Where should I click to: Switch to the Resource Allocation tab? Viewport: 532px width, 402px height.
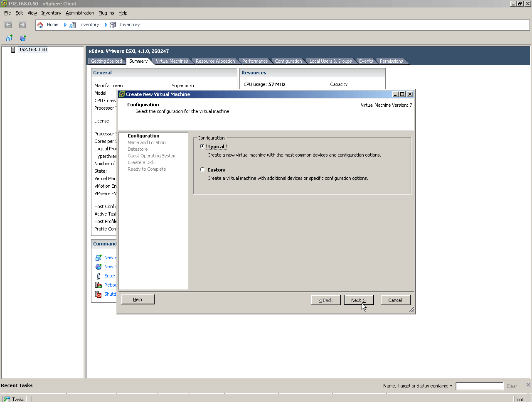[x=215, y=61]
